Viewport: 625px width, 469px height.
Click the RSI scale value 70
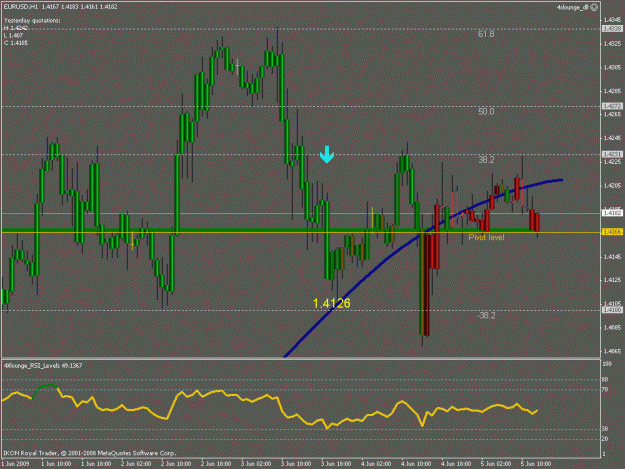click(x=605, y=389)
